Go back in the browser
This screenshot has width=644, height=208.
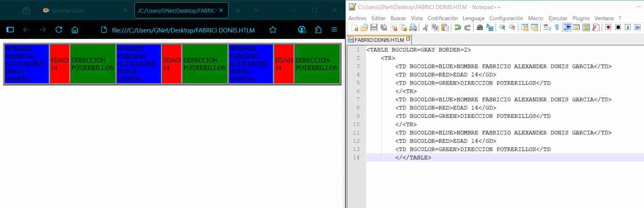pyautogui.click(x=26, y=30)
